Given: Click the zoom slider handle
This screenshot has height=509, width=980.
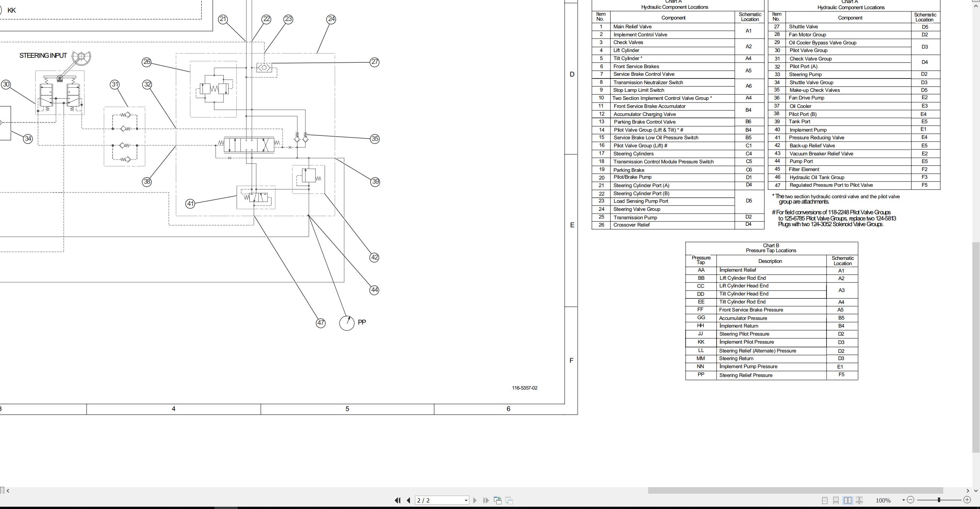Looking at the screenshot, I should [939, 500].
